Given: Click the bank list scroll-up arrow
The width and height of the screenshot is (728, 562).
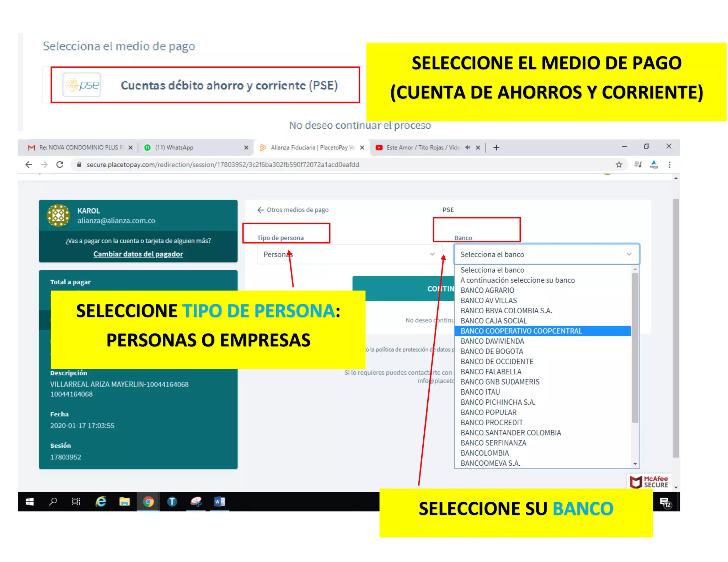Looking at the screenshot, I should [635, 269].
